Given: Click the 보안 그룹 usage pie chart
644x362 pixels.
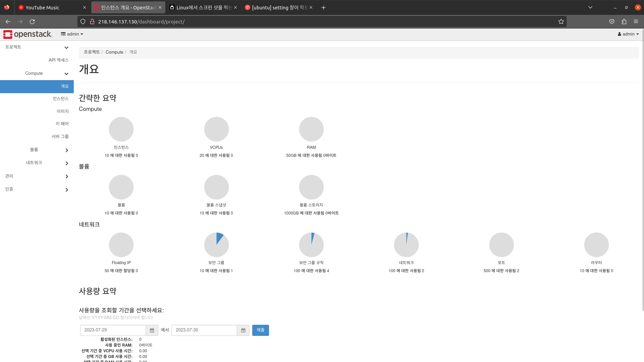Looking at the screenshot, I should click(x=216, y=245).
